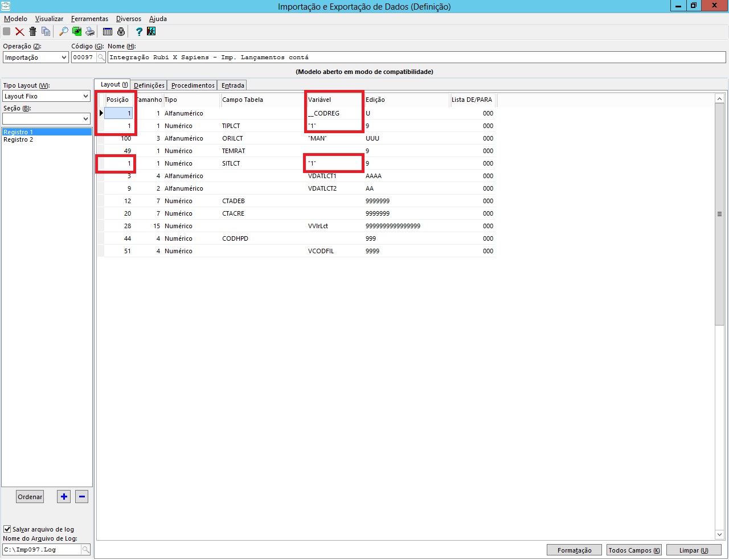The height and width of the screenshot is (560, 729).
Task: Click the trash can delete icon
Action: [33, 32]
